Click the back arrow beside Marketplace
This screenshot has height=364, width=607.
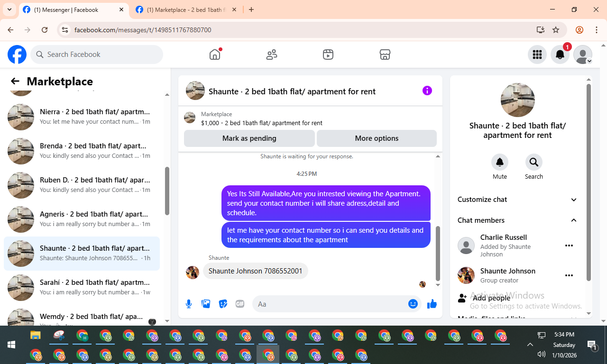pyautogui.click(x=15, y=82)
